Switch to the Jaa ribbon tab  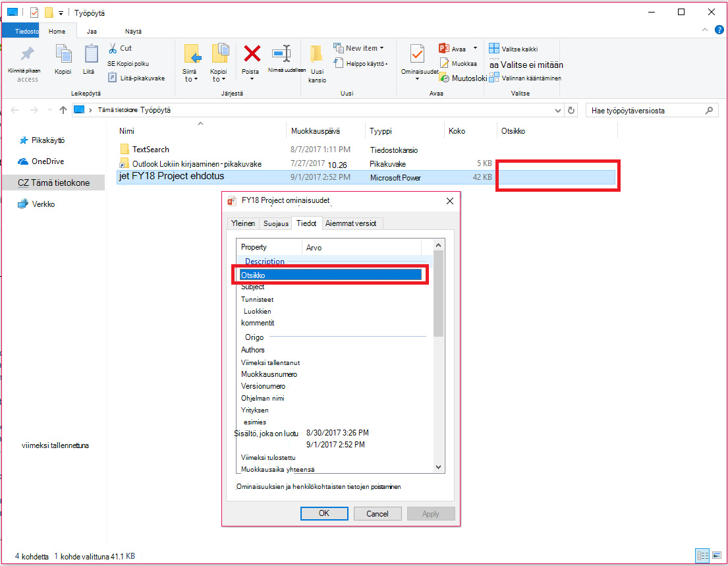point(92,31)
